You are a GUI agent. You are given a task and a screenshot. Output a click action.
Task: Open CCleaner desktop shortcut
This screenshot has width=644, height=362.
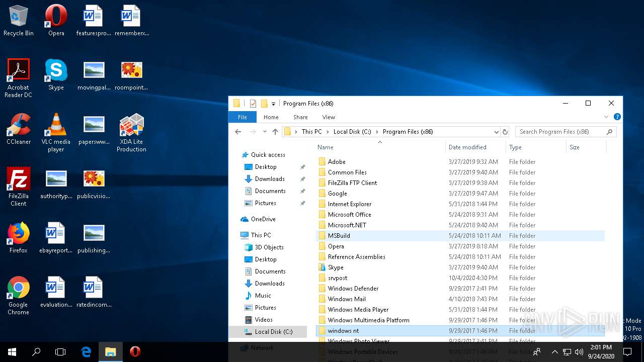pyautogui.click(x=19, y=129)
